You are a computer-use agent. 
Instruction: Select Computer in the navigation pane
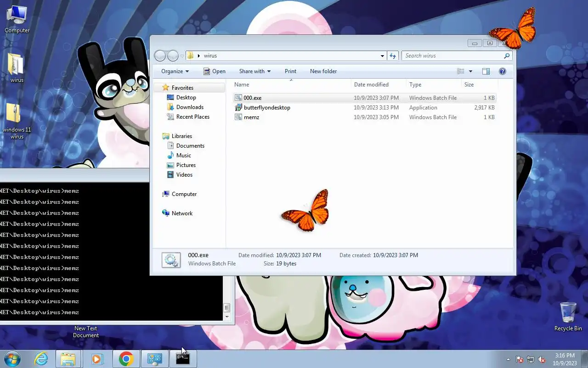pyautogui.click(x=184, y=194)
